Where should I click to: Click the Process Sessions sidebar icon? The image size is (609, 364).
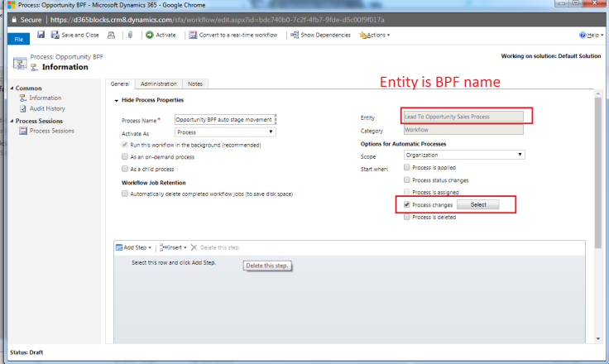click(x=23, y=131)
